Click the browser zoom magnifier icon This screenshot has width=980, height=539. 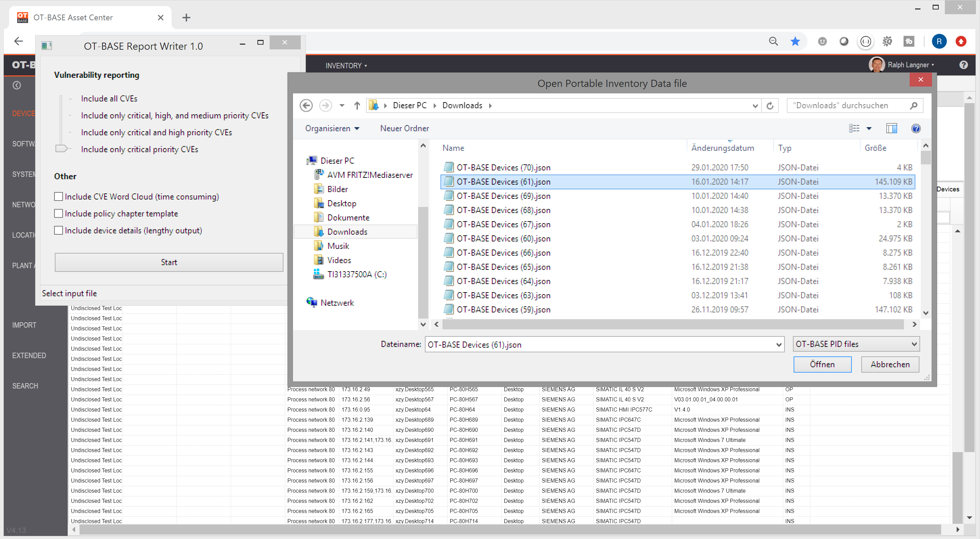[x=773, y=41]
